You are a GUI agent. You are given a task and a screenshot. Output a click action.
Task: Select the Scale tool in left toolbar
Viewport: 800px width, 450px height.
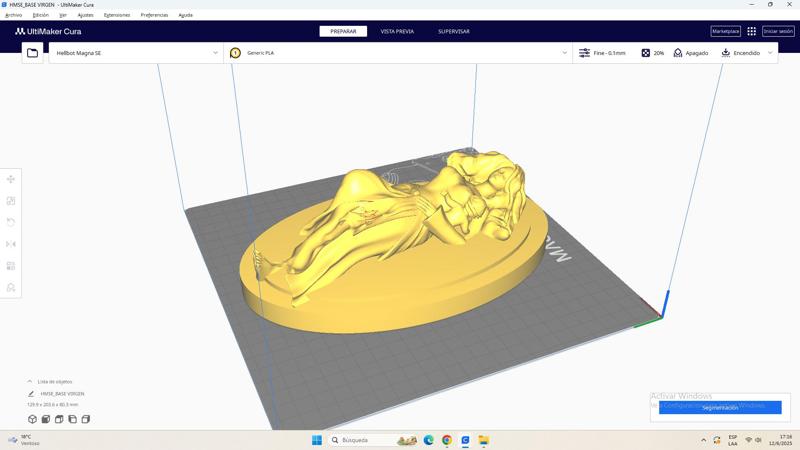11,201
